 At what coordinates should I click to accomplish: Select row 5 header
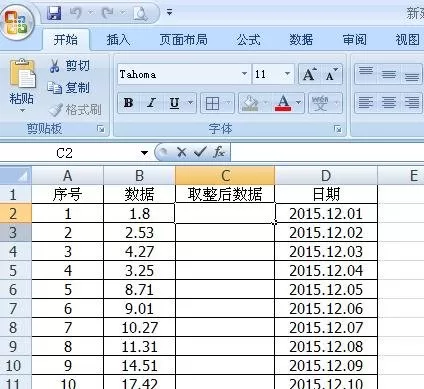point(16,270)
